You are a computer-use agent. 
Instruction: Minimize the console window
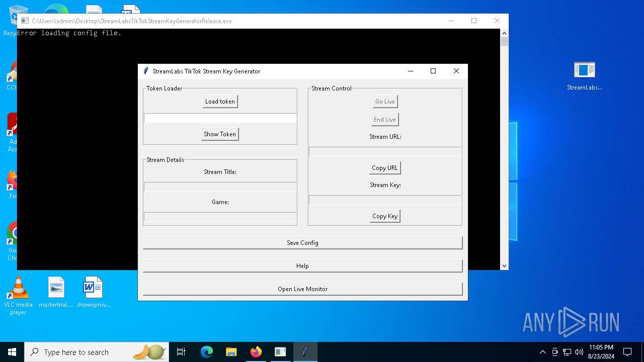click(451, 21)
